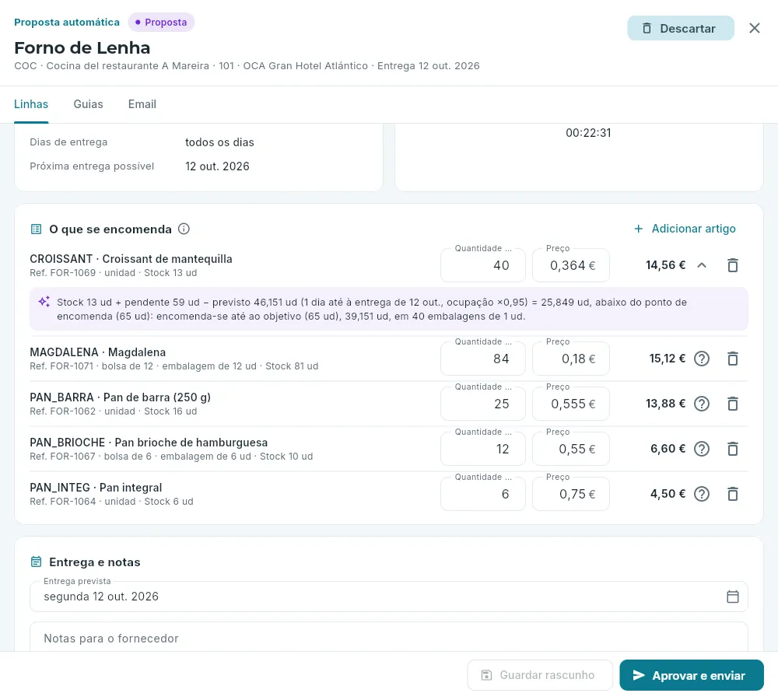Screen dimensions: 778x700
Task: Click the 'Proposta automática' label
Action: [x=66, y=23]
